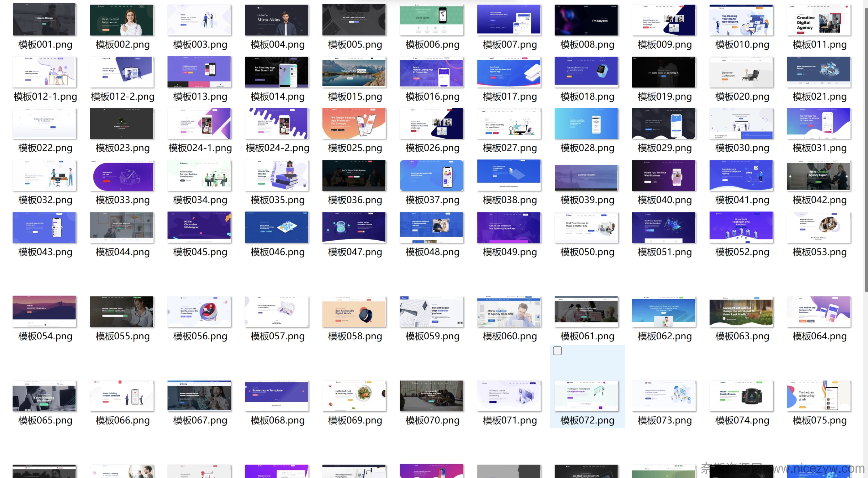868x478 pixels.
Task: Click the file name 模板027.png
Action: [510, 148]
